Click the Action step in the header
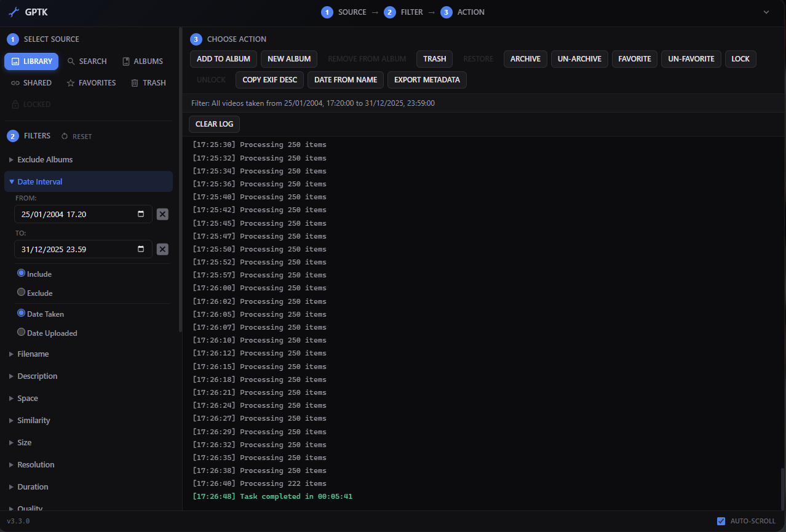The height and width of the screenshot is (532, 786). click(462, 12)
